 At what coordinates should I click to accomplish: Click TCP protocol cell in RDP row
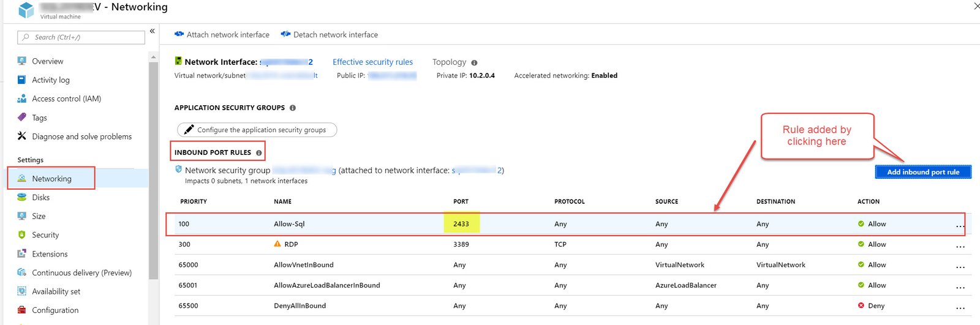coord(560,244)
